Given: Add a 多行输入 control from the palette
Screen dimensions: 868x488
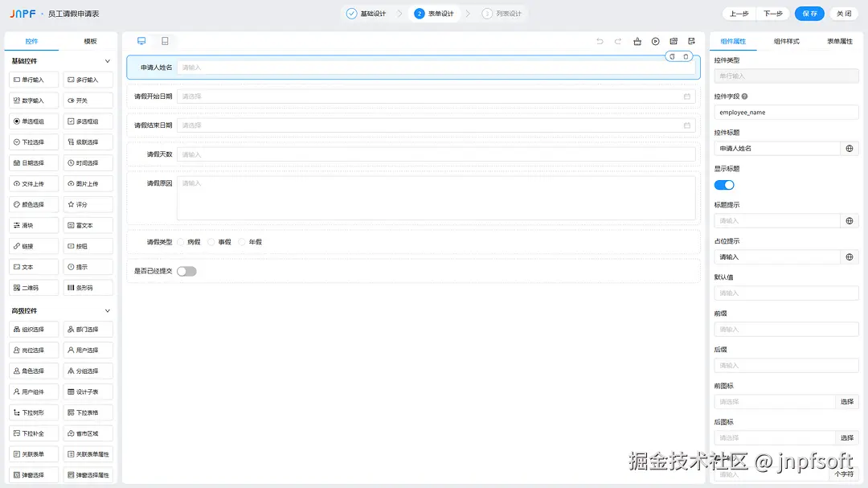Looking at the screenshot, I should (88, 80).
